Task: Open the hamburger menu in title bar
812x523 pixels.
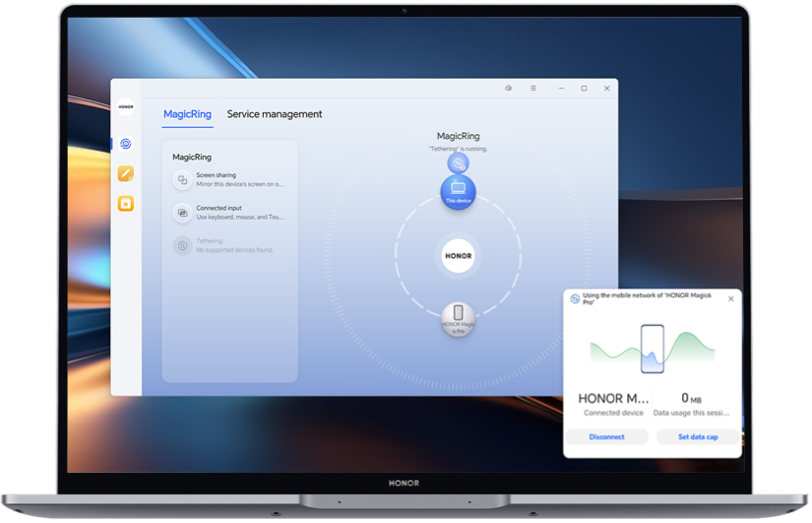Action: pyautogui.click(x=532, y=88)
